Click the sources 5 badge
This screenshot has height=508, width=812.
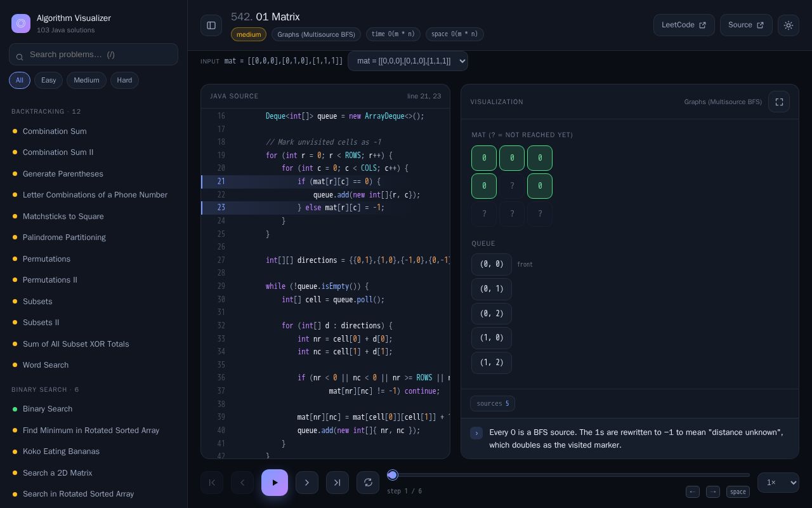[x=492, y=404]
